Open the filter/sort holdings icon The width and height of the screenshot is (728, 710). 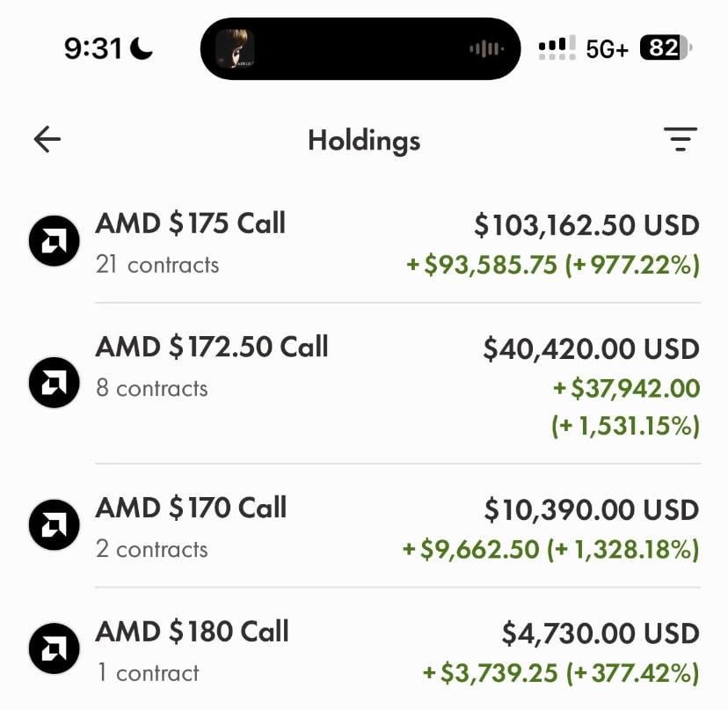pyautogui.click(x=680, y=139)
